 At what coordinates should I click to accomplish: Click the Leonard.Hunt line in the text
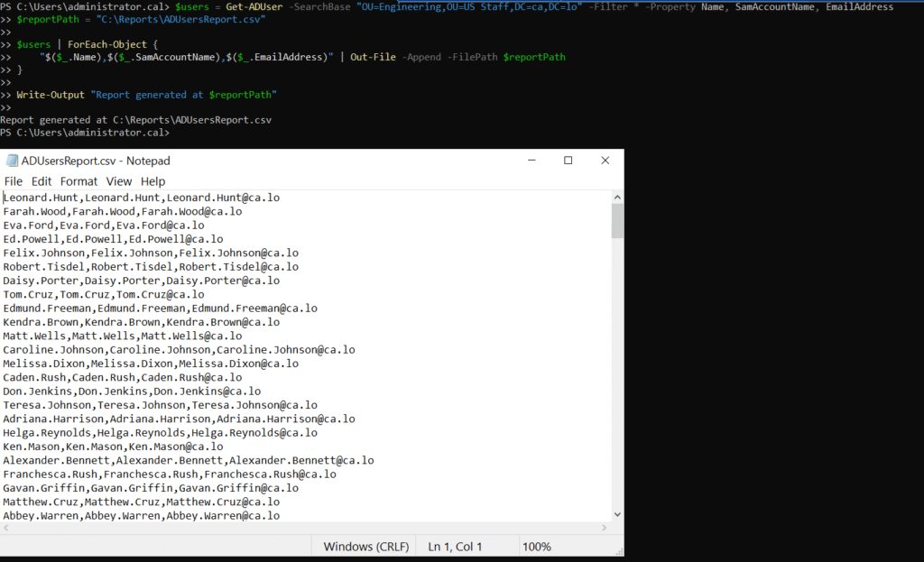tap(142, 198)
